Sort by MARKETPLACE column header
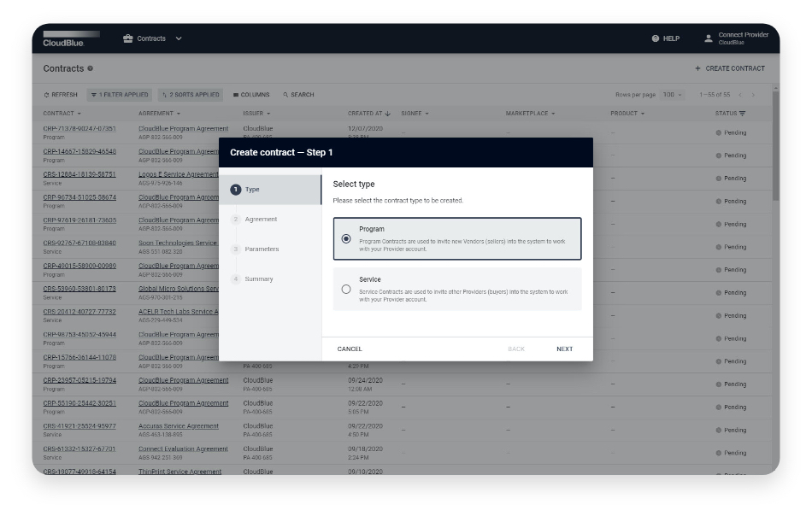 [530, 114]
